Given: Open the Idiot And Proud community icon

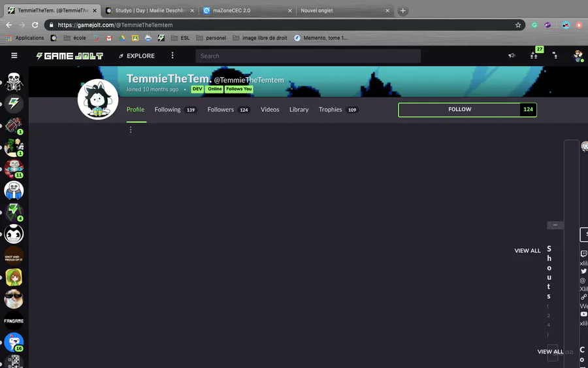Looking at the screenshot, I should pos(14,256).
